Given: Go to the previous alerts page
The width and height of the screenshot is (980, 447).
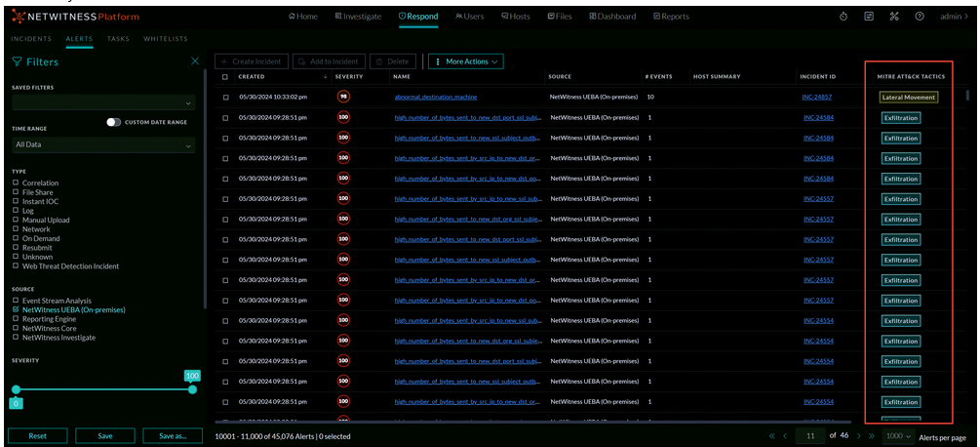Looking at the screenshot, I should pos(785,435).
